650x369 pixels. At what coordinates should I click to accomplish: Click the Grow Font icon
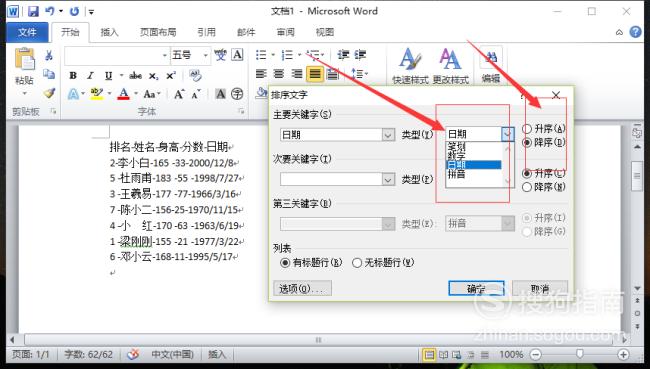pos(179,94)
